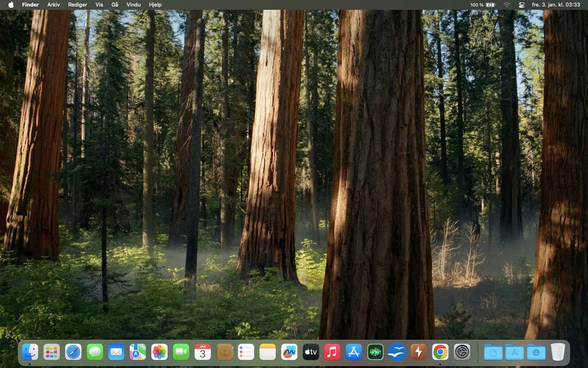Open the Calendar app in the Dock

pyautogui.click(x=203, y=351)
